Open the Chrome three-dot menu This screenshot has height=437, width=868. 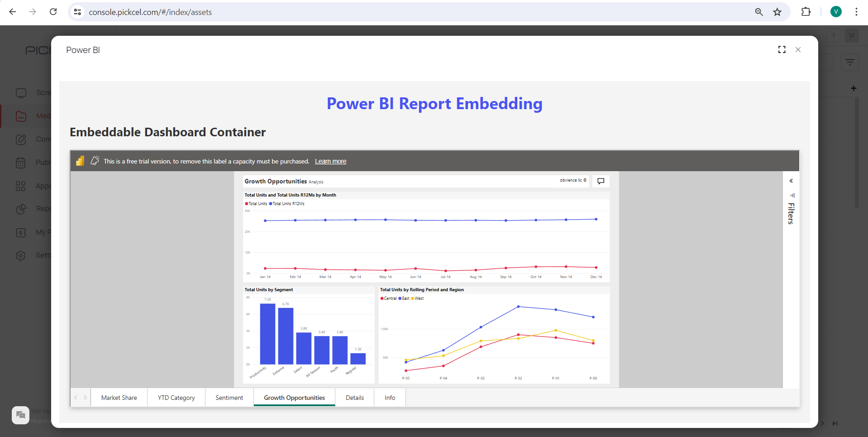pos(856,12)
